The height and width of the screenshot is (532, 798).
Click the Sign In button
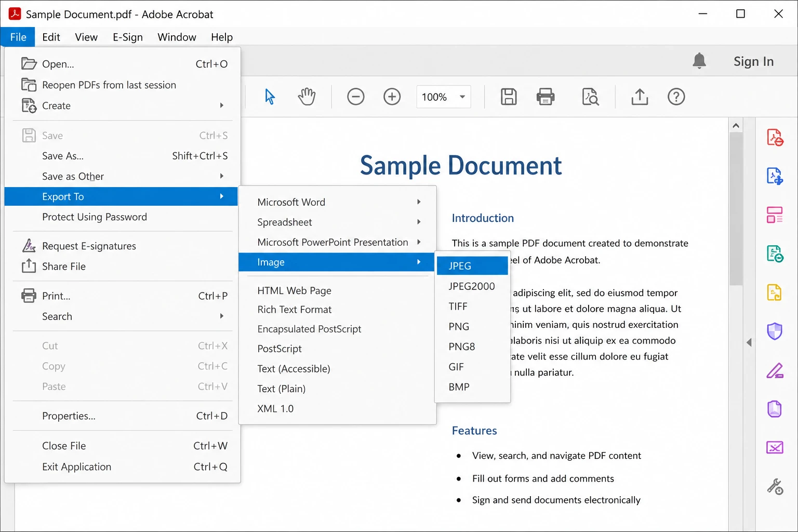[753, 61]
